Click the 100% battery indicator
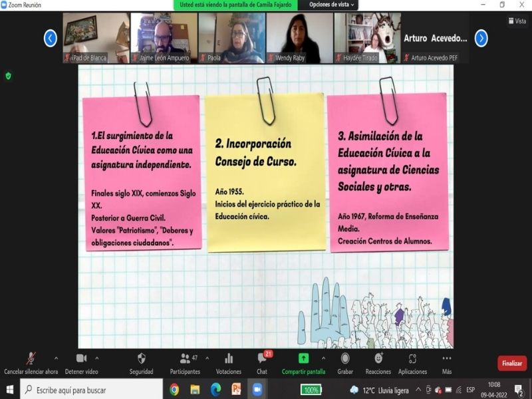 click(311, 390)
